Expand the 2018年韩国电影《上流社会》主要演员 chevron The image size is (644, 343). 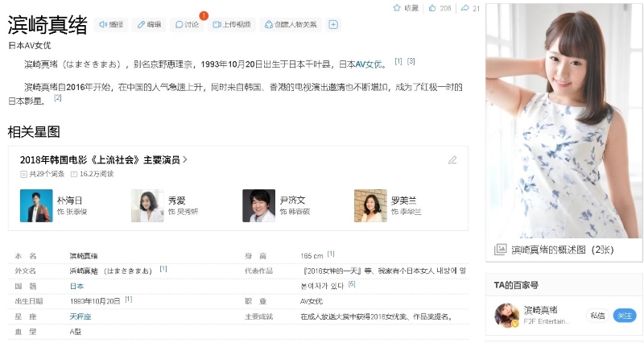[185, 159]
